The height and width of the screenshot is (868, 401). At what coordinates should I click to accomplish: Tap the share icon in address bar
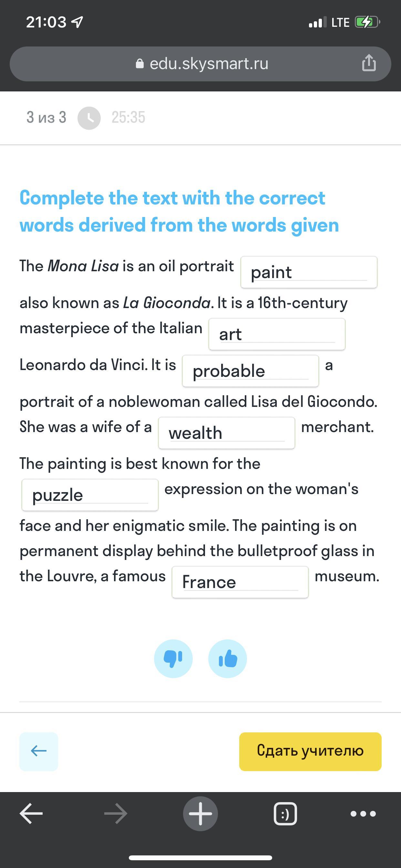pyautogui.click(x=369, y=63)
